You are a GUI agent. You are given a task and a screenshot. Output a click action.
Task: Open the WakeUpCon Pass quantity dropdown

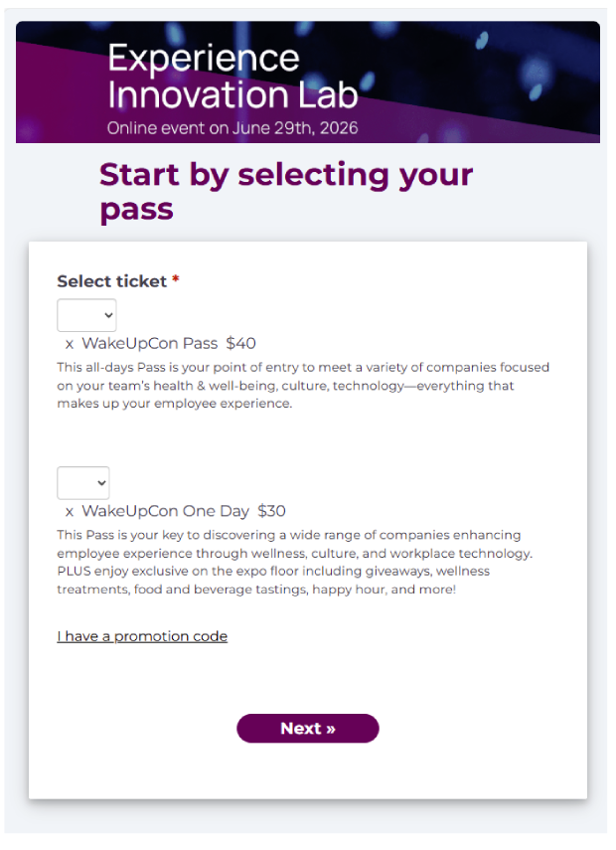86,316
